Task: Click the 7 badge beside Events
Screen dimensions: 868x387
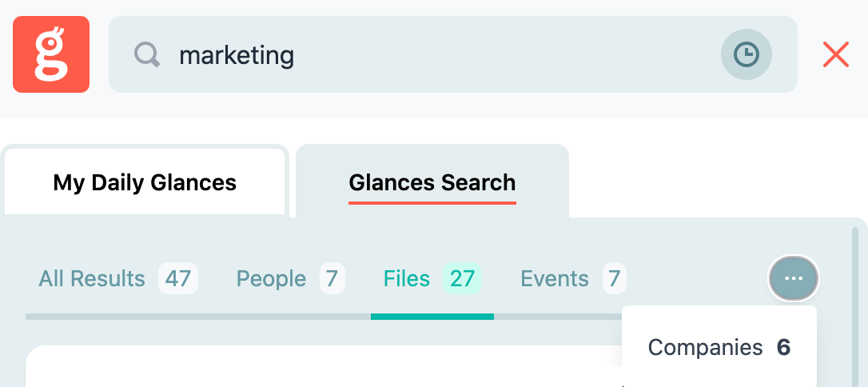Action: [615, 278]
